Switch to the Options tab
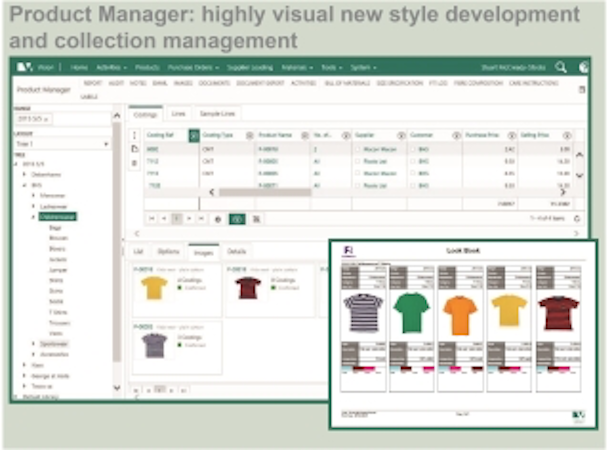 (x=168, y=252)
